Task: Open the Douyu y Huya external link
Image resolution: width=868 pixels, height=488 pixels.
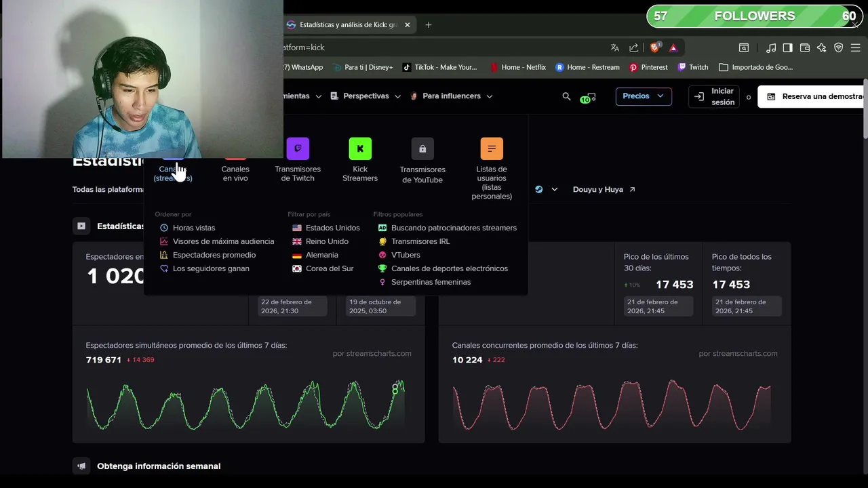Action: click(604, 190)
